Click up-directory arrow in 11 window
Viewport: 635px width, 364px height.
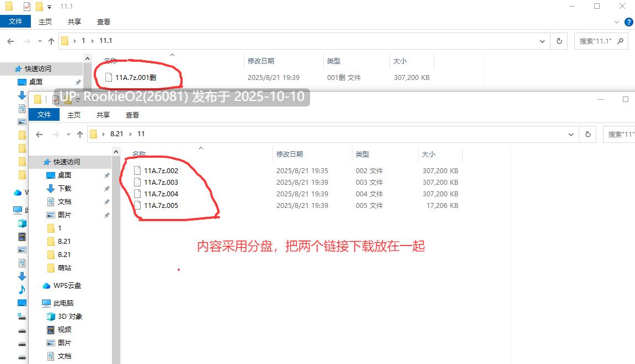(80, 135)
